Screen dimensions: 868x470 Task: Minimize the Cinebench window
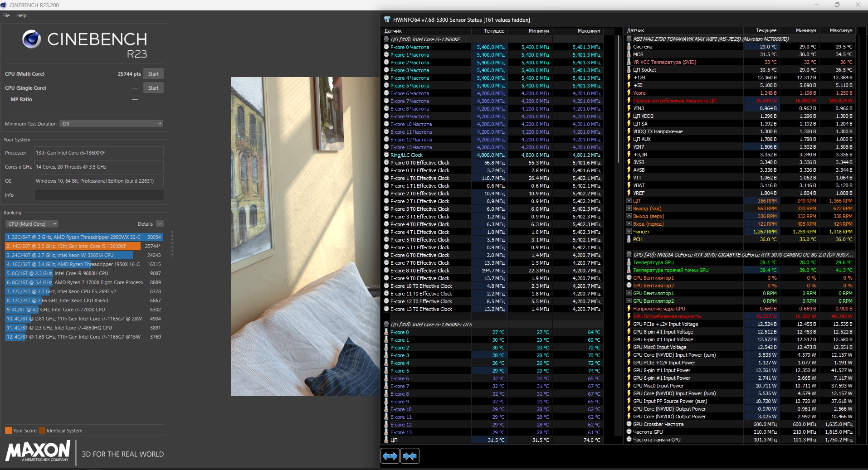816,5
